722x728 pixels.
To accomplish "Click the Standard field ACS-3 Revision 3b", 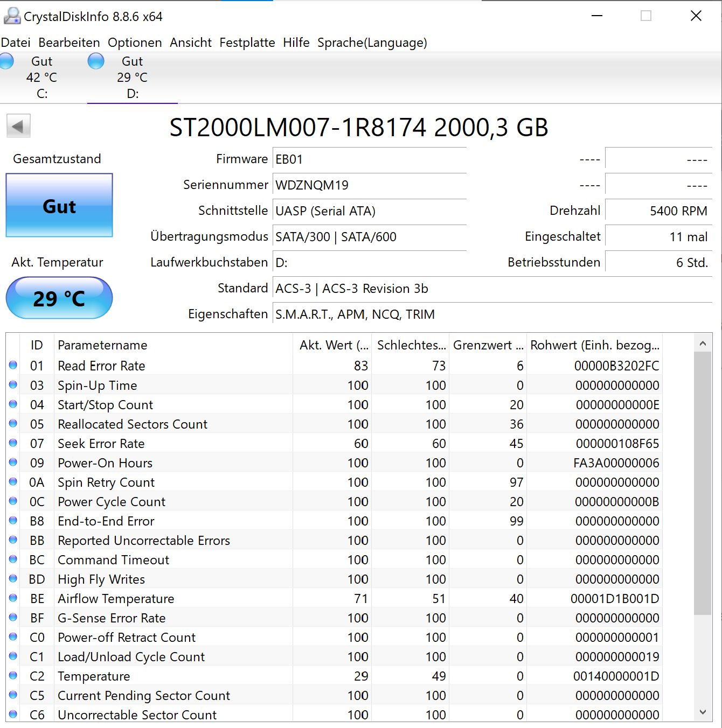I will point(492,289).
